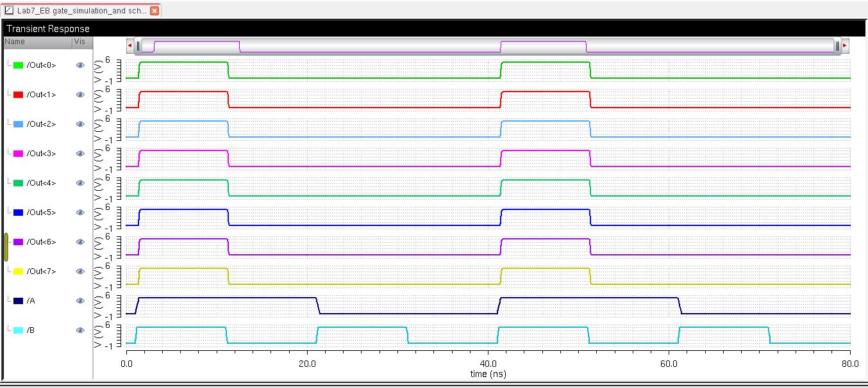The image size is (868, 388).
Task: Hide the /Out<2> waveform via eye icon
Action: 80,124
